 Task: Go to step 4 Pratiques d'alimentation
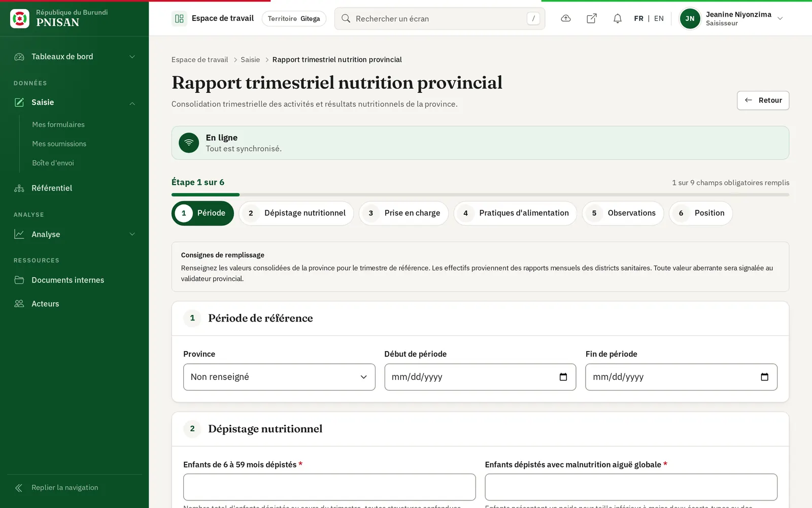point(515,213)
